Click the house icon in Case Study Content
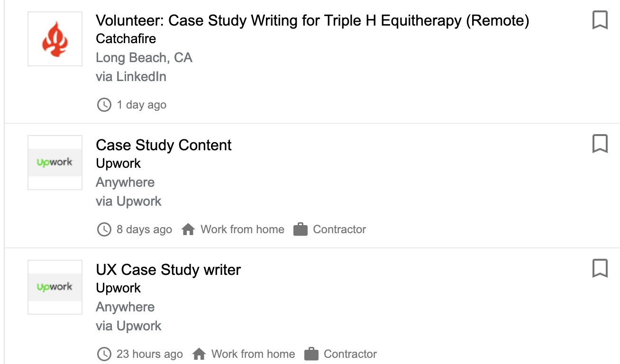This screenshot has height=364, width=620. coord(188,229)
